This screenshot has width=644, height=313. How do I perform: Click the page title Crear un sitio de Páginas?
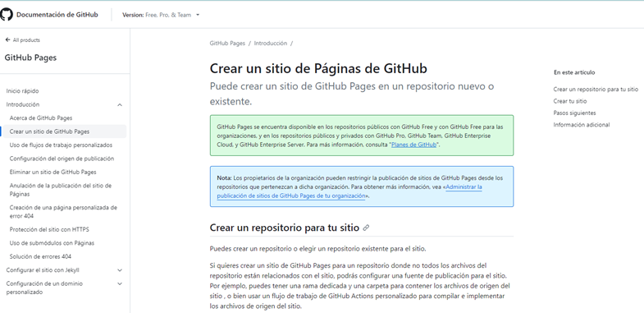click(x=318, y=68)
